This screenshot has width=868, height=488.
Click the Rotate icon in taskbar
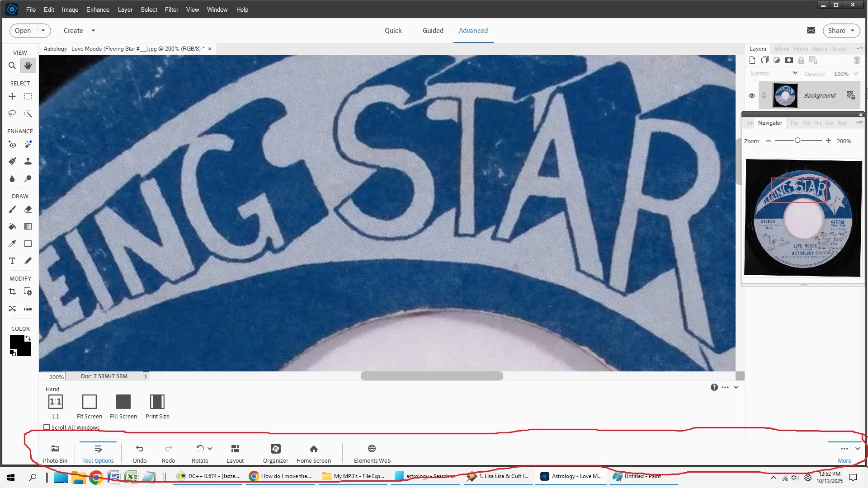coord(200,449)
